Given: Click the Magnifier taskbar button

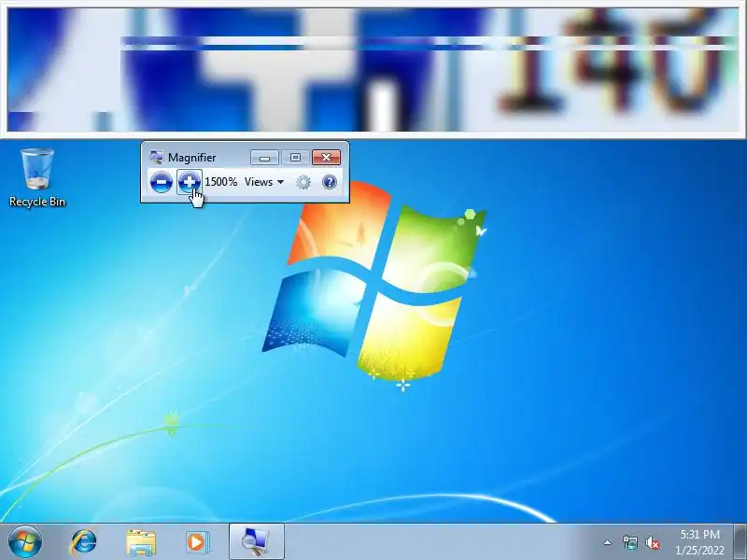Looking at the screenshot, I should click(x=256, y=541).
